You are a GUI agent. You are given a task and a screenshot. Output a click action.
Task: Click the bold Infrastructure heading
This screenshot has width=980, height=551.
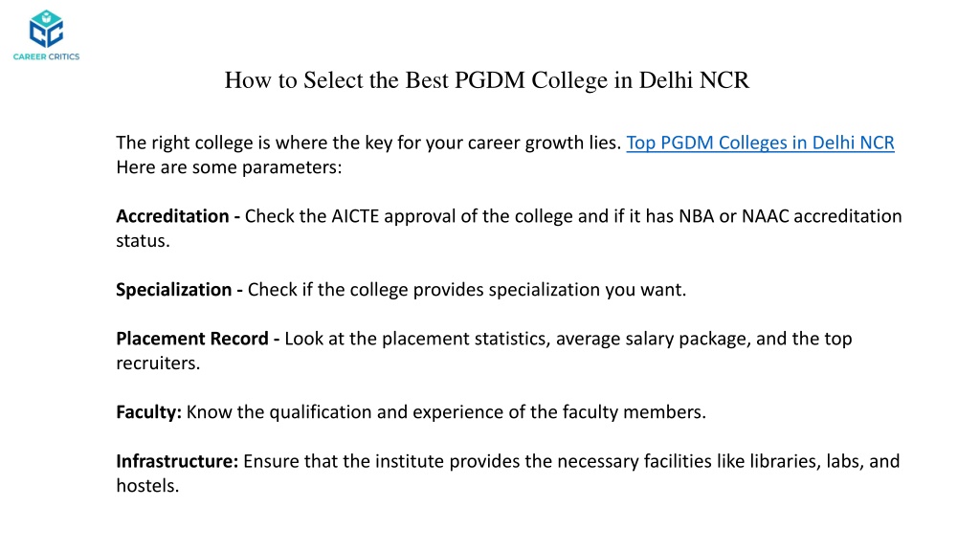click(x=177, y=461)
